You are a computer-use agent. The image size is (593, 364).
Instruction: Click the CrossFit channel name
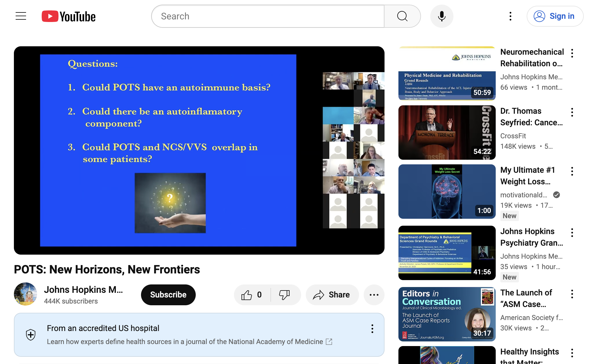pos(513,136)
